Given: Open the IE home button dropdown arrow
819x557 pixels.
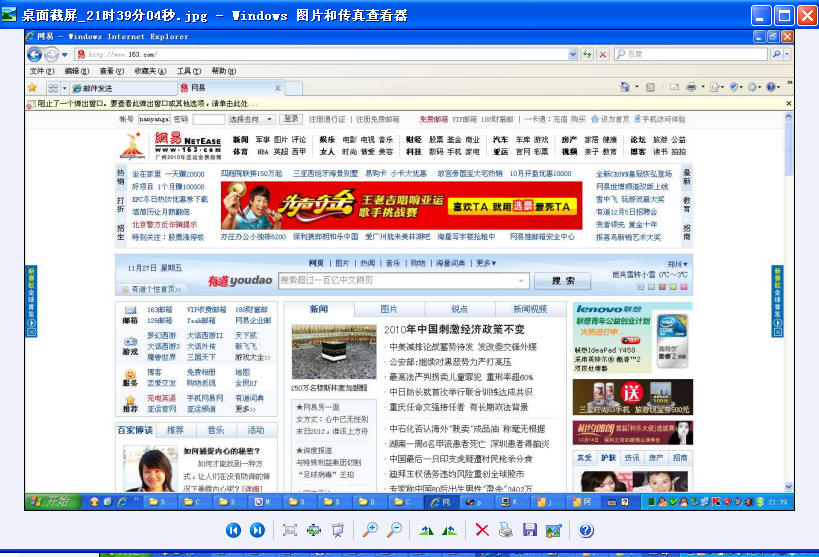Looking at the screenshot, I should tap(637, 87).
